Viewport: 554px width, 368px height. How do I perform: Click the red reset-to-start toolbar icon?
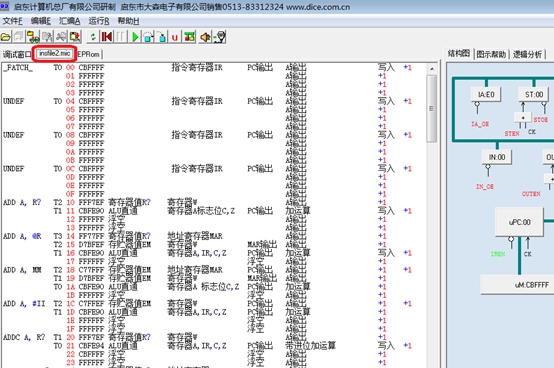[x=107, y=37]
